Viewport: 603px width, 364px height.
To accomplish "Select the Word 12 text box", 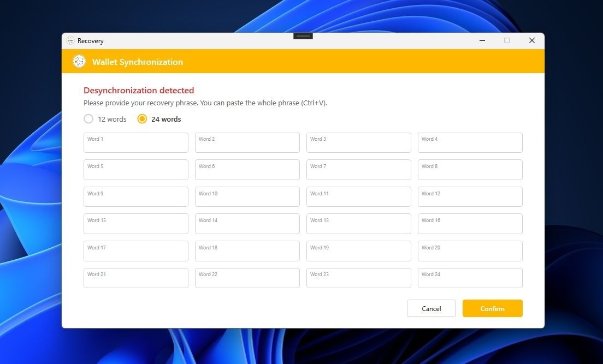I will click(x=470, y=197).
